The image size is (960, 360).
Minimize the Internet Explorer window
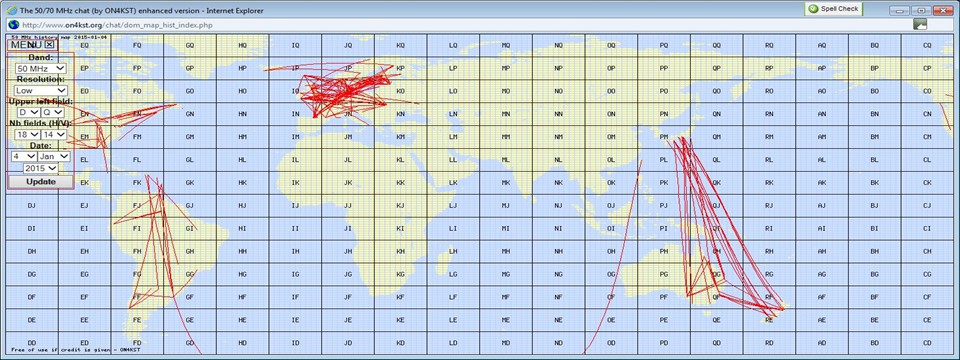tap(898, 10)
